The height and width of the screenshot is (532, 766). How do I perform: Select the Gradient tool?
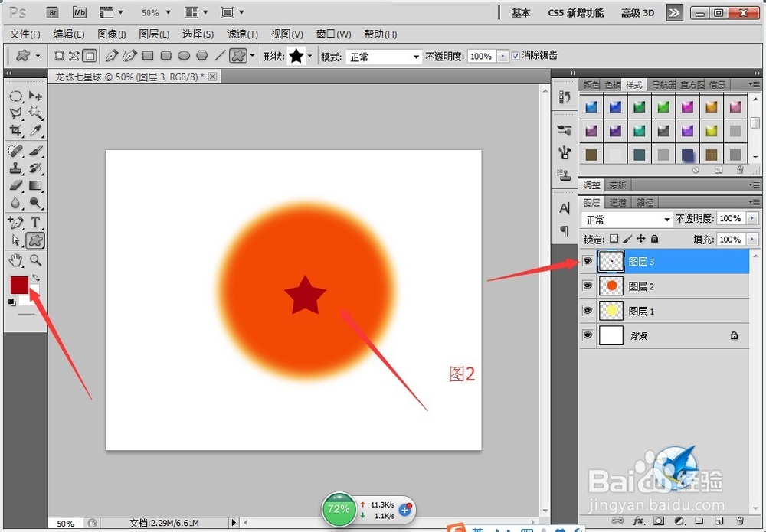coord(35,185)
